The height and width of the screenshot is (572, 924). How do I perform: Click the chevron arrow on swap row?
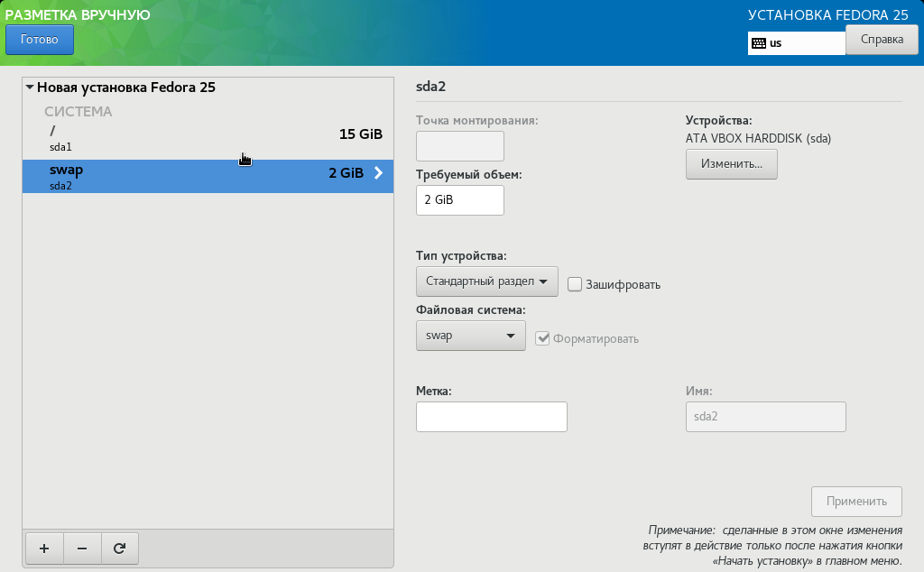(x=378, y=173)
